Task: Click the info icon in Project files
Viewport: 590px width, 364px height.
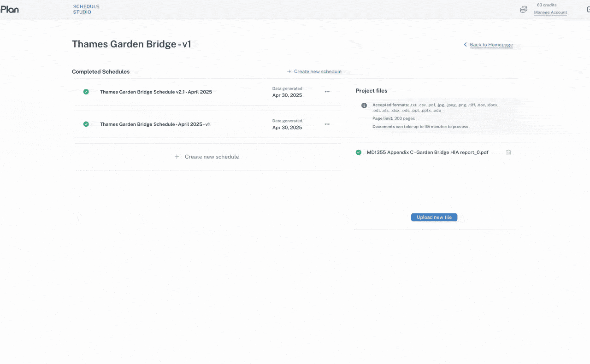Action: (x=364, y=105)
